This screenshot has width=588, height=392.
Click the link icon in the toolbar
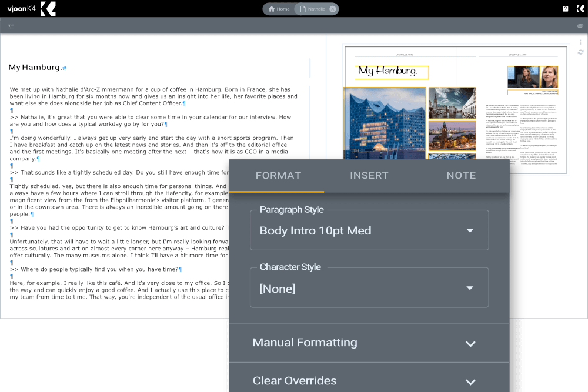click(x=580, y=26)
